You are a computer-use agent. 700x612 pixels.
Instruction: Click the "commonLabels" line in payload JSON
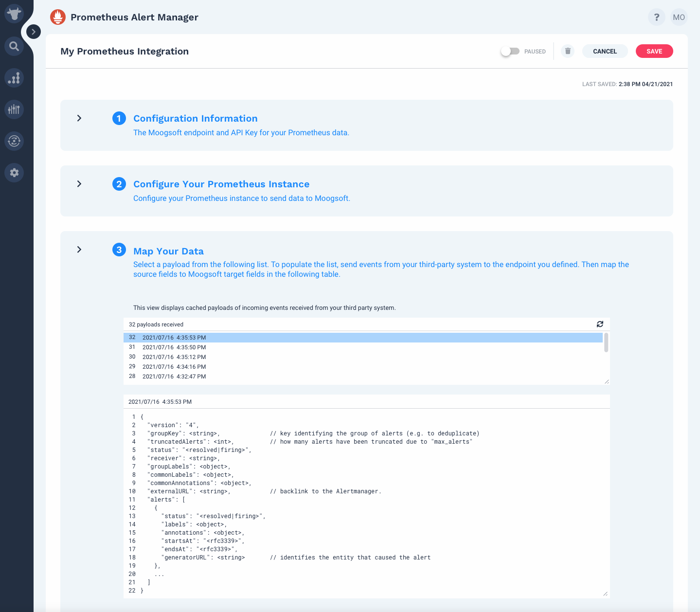pyautogui.click(x=190, y=475)
